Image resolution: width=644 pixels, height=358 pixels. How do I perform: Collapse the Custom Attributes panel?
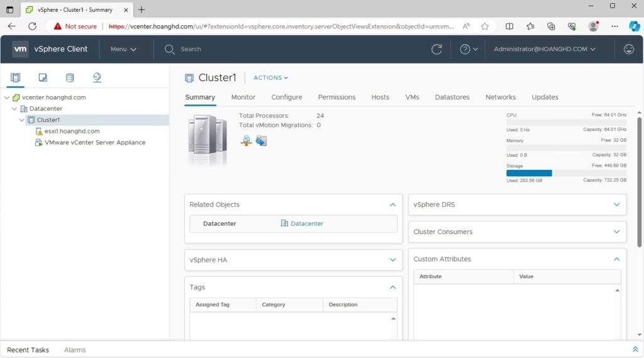[x=616, y=259]
